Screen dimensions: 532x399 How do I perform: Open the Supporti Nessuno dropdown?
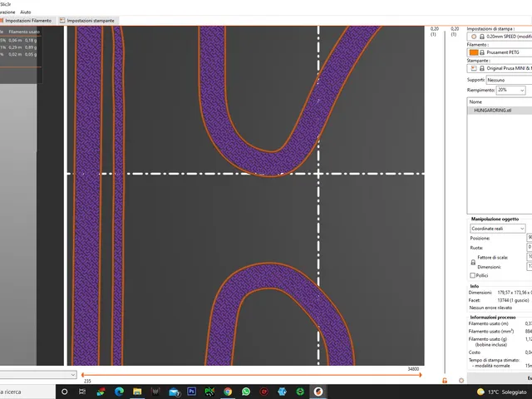[x=509, y=81]
